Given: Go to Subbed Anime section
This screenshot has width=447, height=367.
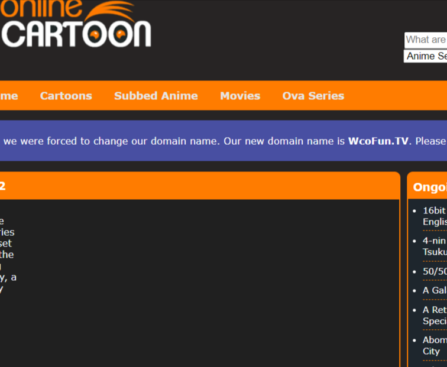Looking at the screenshot, I should [156, 96].
